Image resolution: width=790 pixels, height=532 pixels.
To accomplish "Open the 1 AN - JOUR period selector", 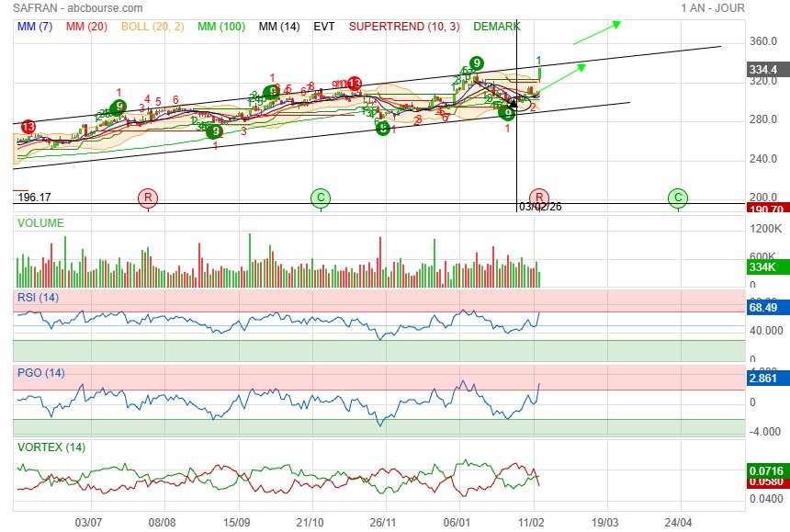I will pyautogui.click(x=713, y=8).
